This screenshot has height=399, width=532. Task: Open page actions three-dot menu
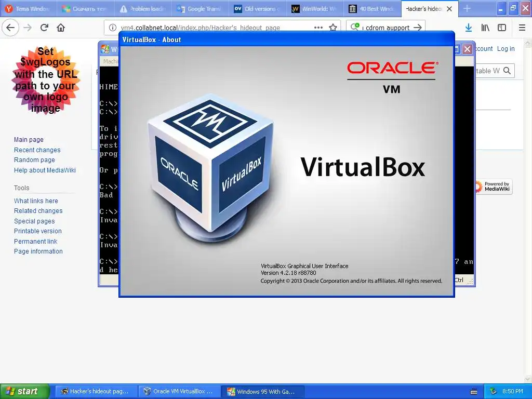click(x=318, y=28)
